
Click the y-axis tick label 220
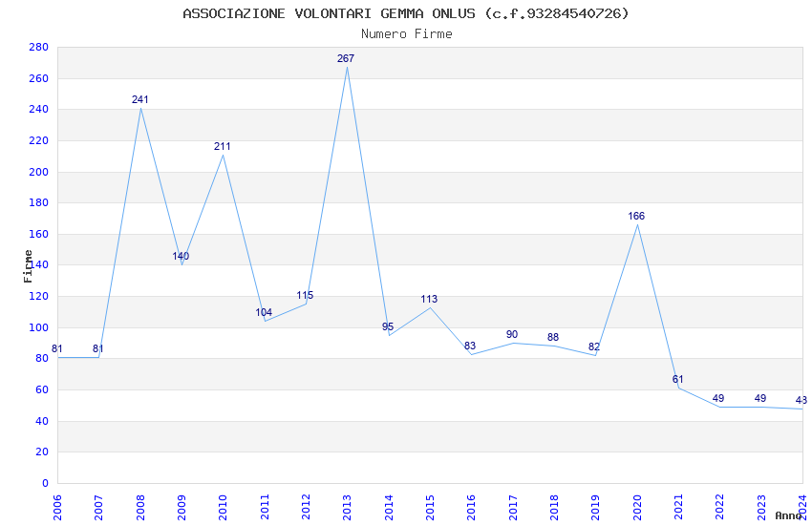(x=39, y=140)
